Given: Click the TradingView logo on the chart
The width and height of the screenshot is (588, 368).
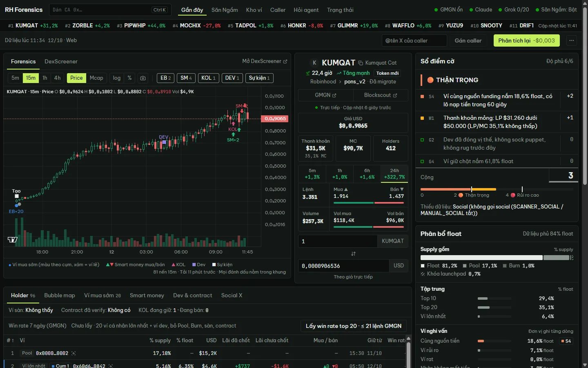Looking at the screenshot, I should click(x=13, y=240).
